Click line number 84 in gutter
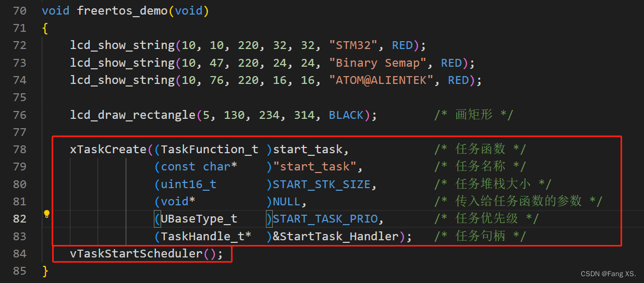Screen dimensions: 644x283 pyautogui.click(x=20, y=254)
